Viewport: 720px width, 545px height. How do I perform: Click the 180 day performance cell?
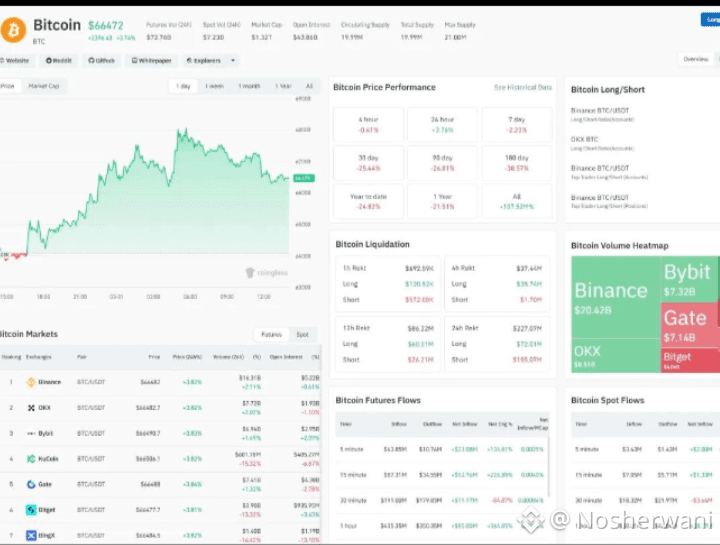[517, 163]
